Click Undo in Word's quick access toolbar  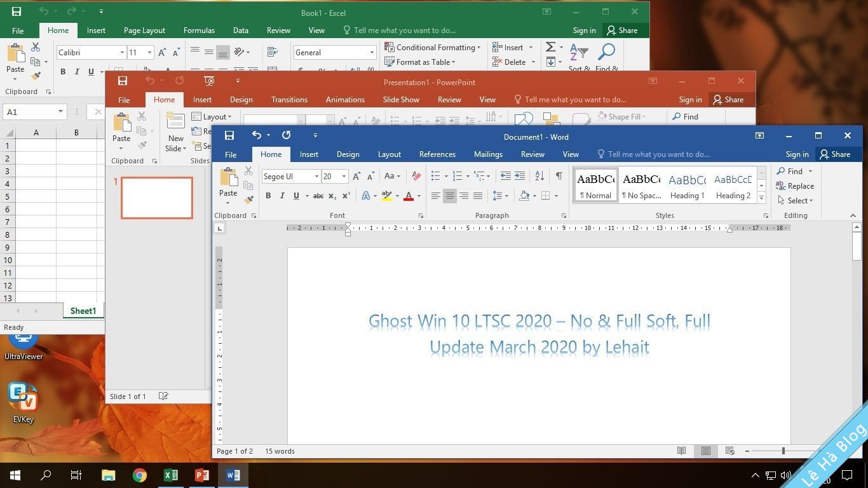[x=257, y=135]
